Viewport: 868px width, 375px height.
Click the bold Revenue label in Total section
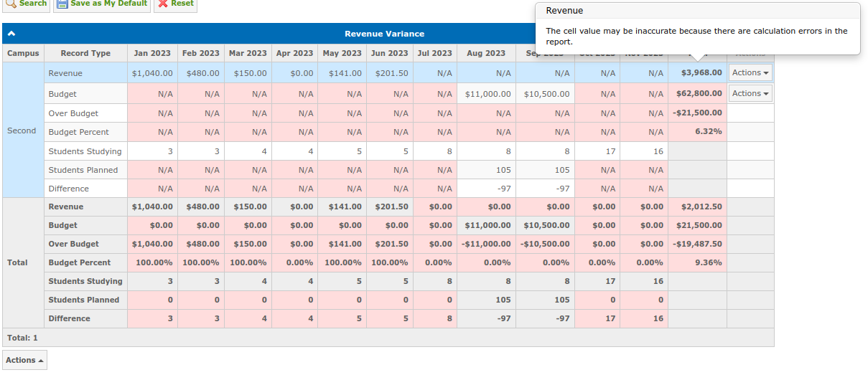66,207
